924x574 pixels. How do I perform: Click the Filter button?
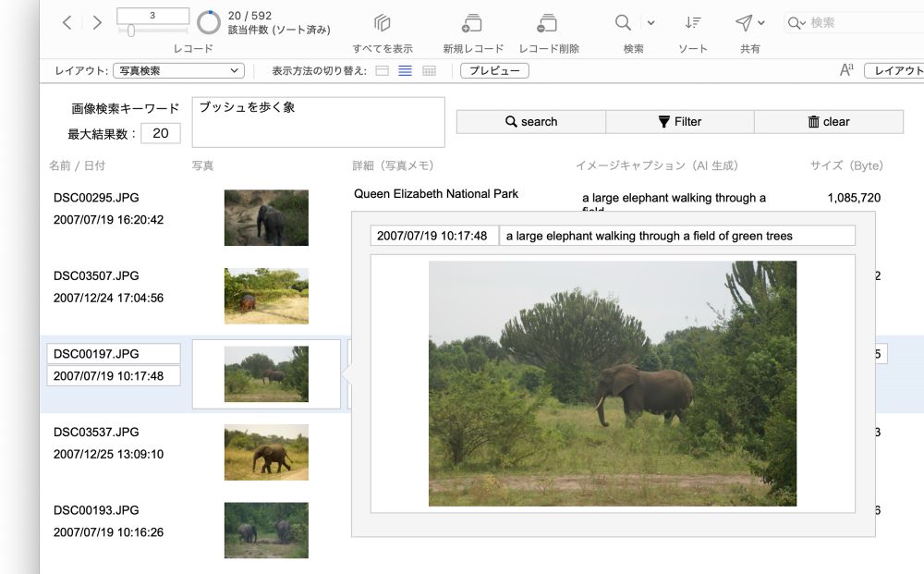click(x=680, y=121)
